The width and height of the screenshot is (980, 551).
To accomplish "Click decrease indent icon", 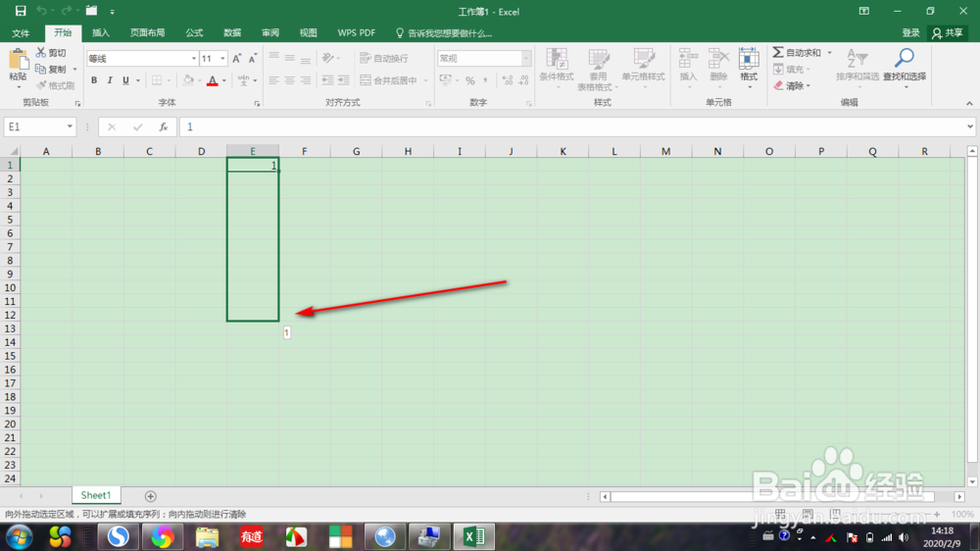I will [327, 80].
